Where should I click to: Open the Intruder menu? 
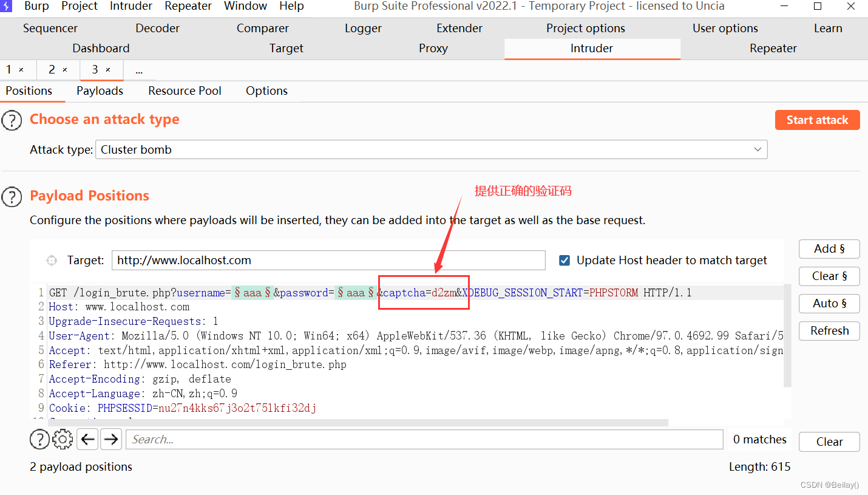click(x=131, y=6)
